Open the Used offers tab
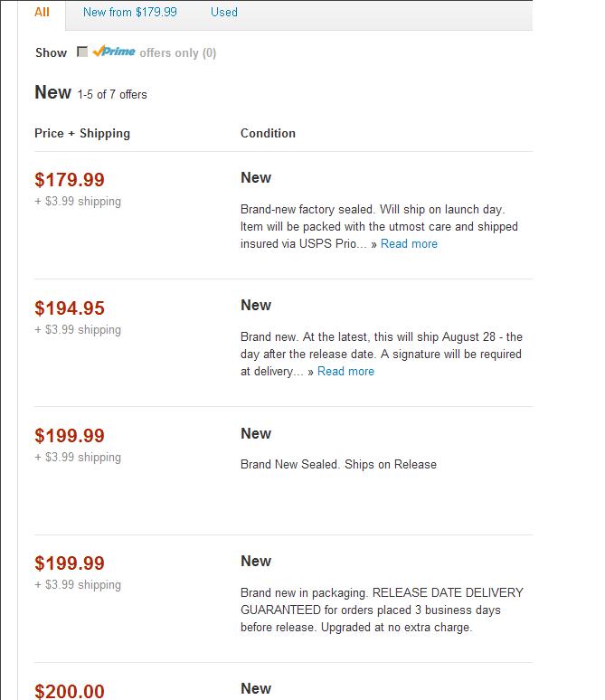The height and width of the screenshot is (700, 605). (223, 12)
